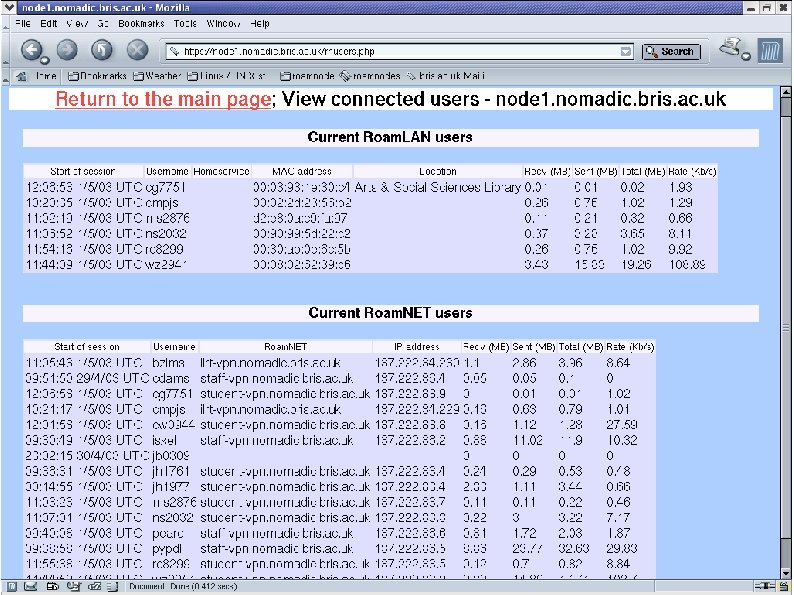Viewport: 794px width, 595px height.
Task: Open Mail icon in the status bar
Action: (31, 586)
